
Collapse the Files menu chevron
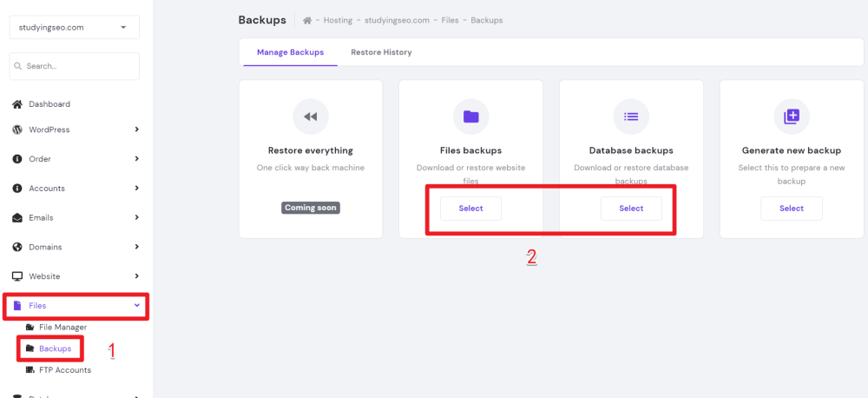[136, 305]
